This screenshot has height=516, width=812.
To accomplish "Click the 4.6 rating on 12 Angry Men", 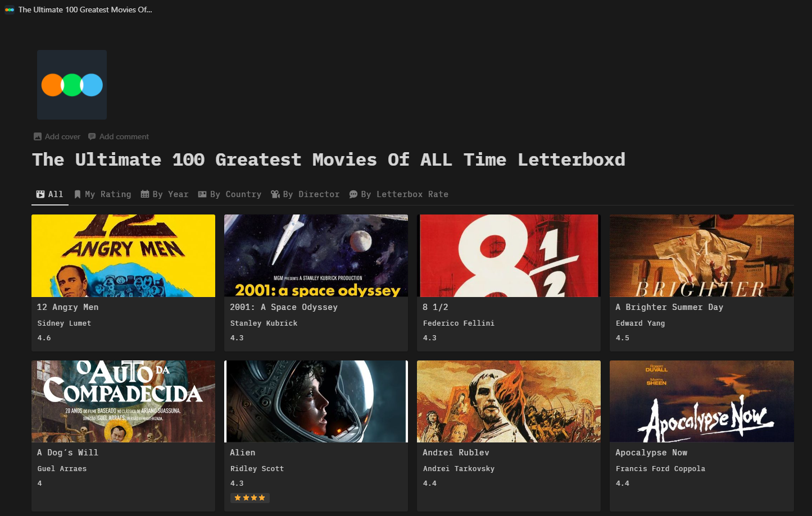I will pyautogui.click(x=44, y=338).
